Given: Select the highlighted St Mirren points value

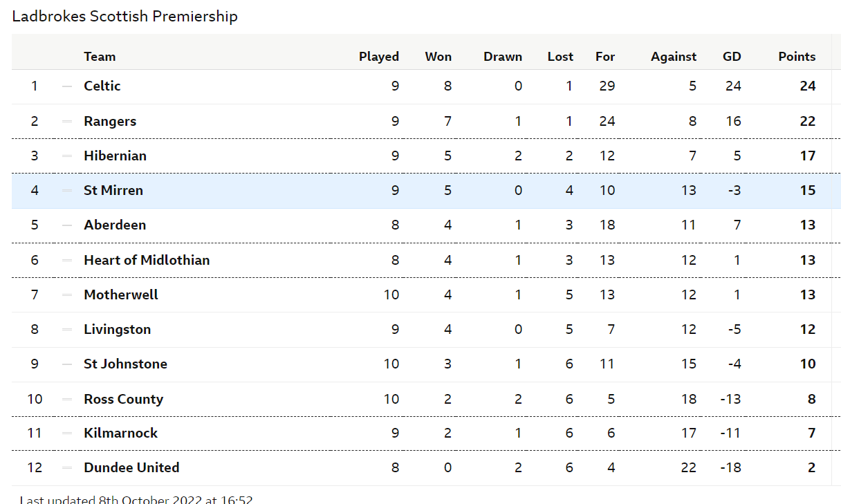Looking at the screenshot, I should coord(808,190).
